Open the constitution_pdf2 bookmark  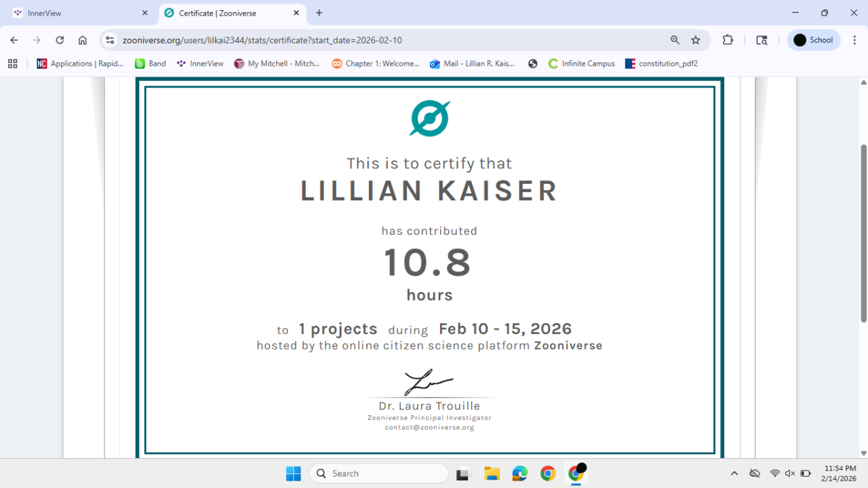pos(661,63)
